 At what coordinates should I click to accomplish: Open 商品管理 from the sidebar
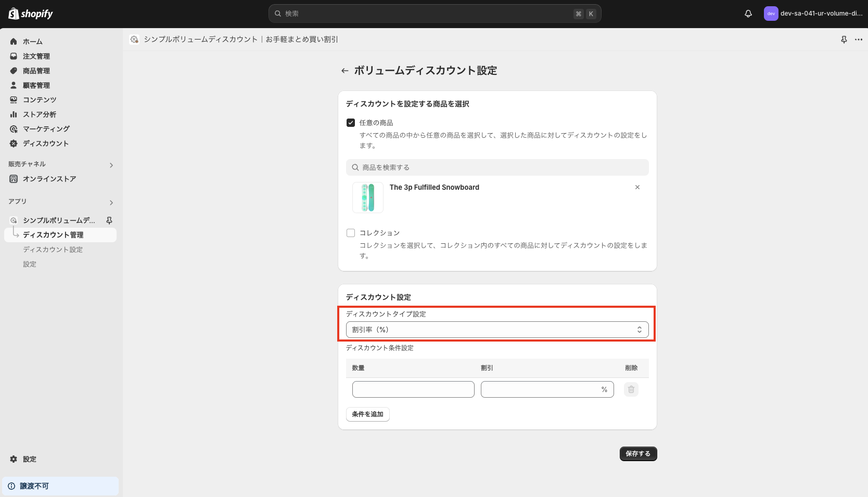tap(13, 70)
